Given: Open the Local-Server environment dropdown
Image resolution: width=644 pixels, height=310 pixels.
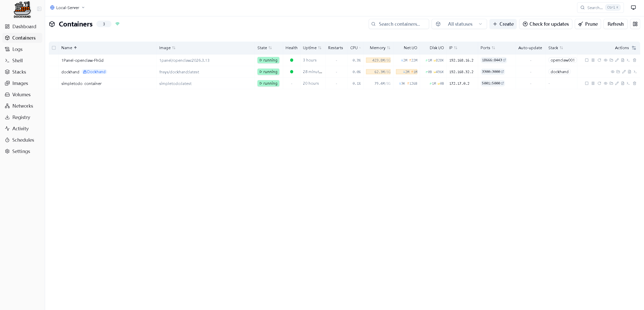Looking at the screenshot, I should (67, 8).
